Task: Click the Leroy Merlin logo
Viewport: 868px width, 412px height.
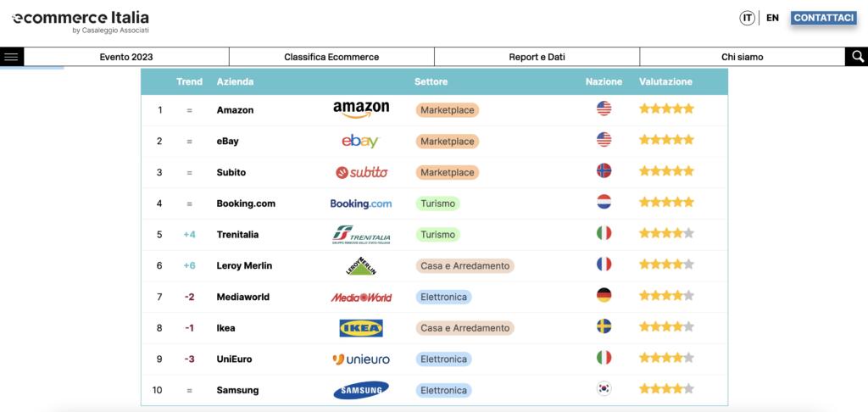Action: click(x=361, y=266)
